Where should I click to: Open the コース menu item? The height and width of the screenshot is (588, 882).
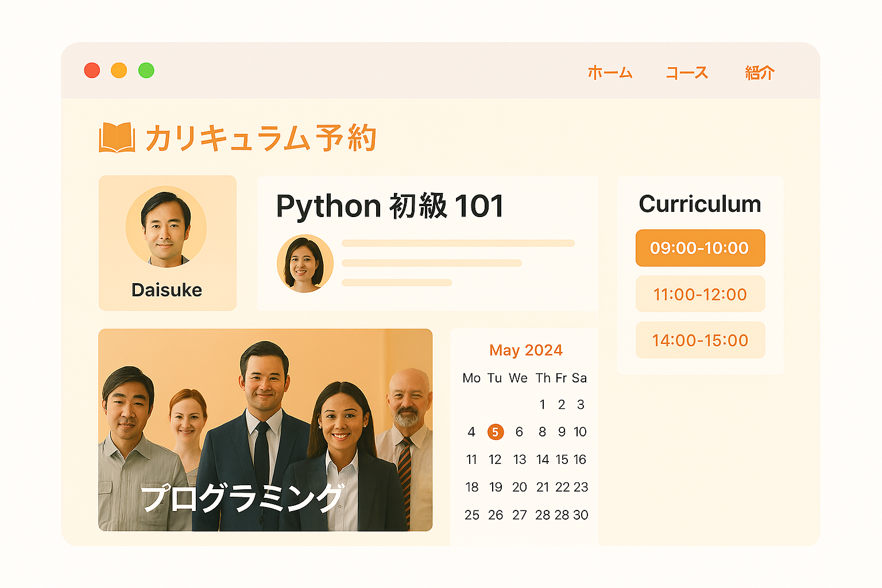[687, 73]
